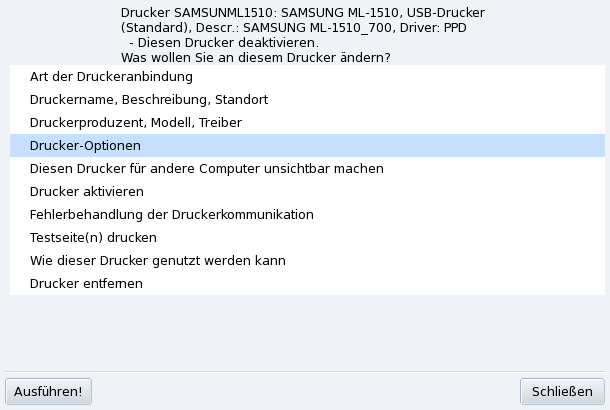Pick 'Wie dieser Drucker genutzt werden kann'
This screenshot has height=410, width=610.
(x=158, y=261)
